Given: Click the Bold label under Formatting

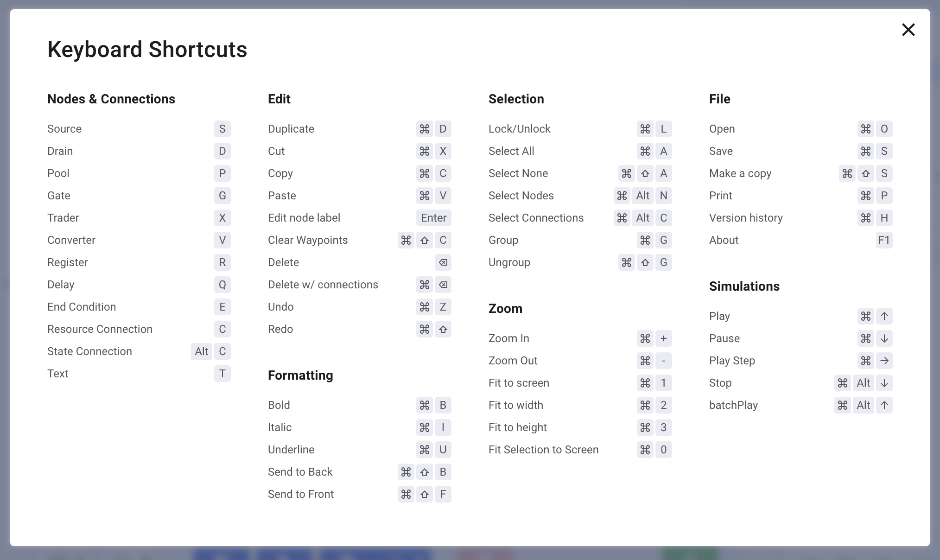Looking at the screenshot, I should pos(279,405).
